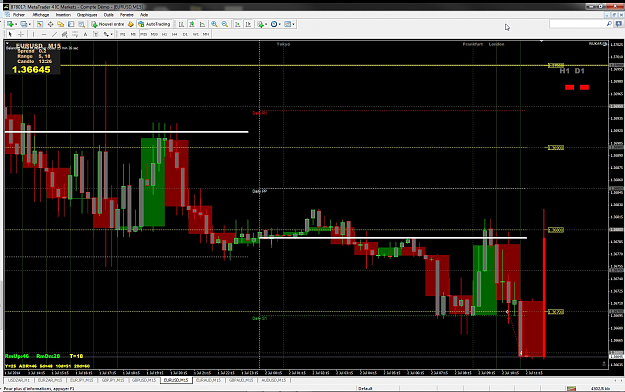This screenshot has height=392, width=625.
Task: Open the Insertion menu
Action: (x=63, y=15)
